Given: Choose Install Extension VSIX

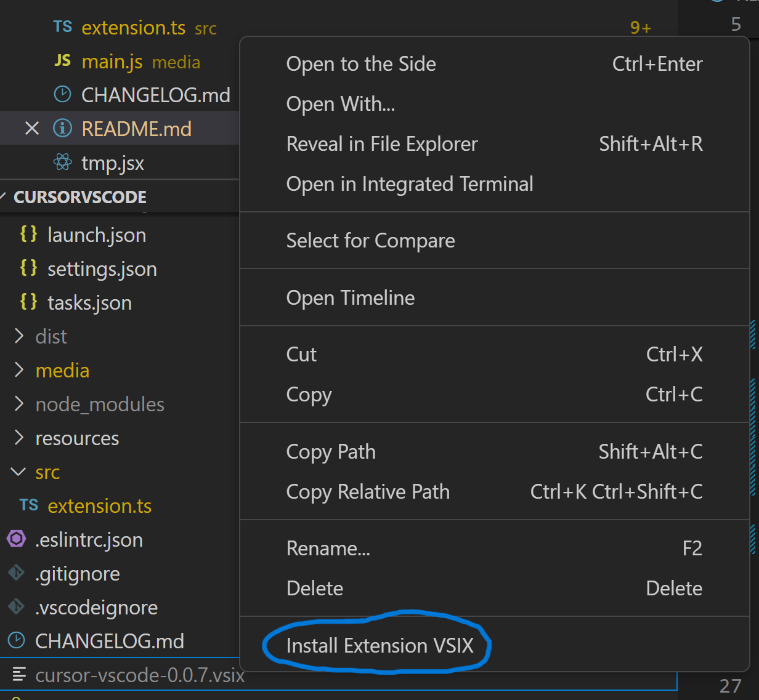Looking at the screenshot, I should click(x=494, y=646).
